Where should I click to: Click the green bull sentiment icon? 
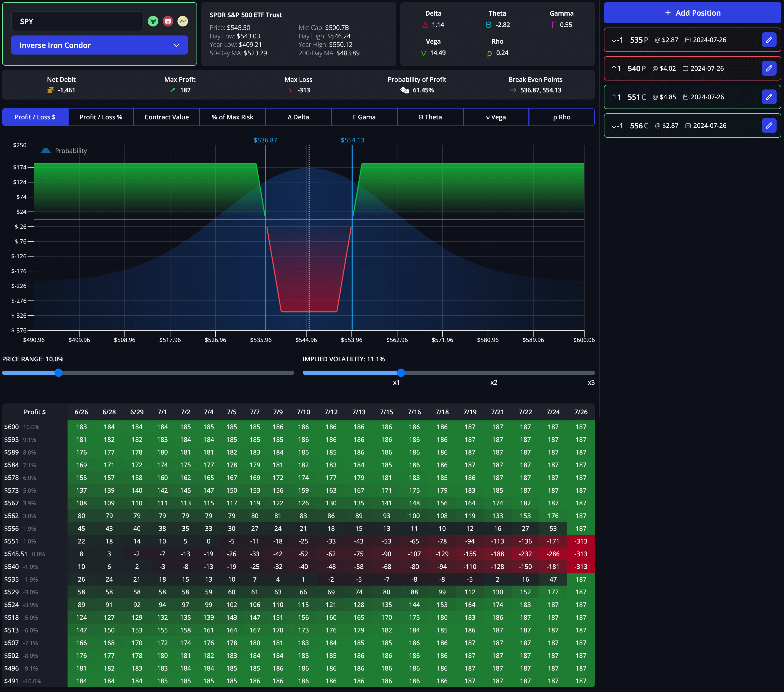153,21
